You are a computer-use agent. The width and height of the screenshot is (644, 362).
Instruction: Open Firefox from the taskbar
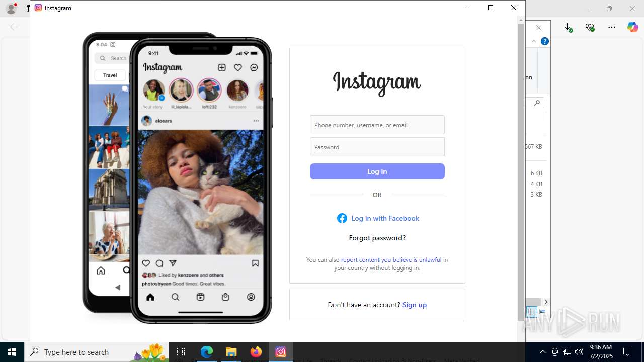(x=256, y=352)
